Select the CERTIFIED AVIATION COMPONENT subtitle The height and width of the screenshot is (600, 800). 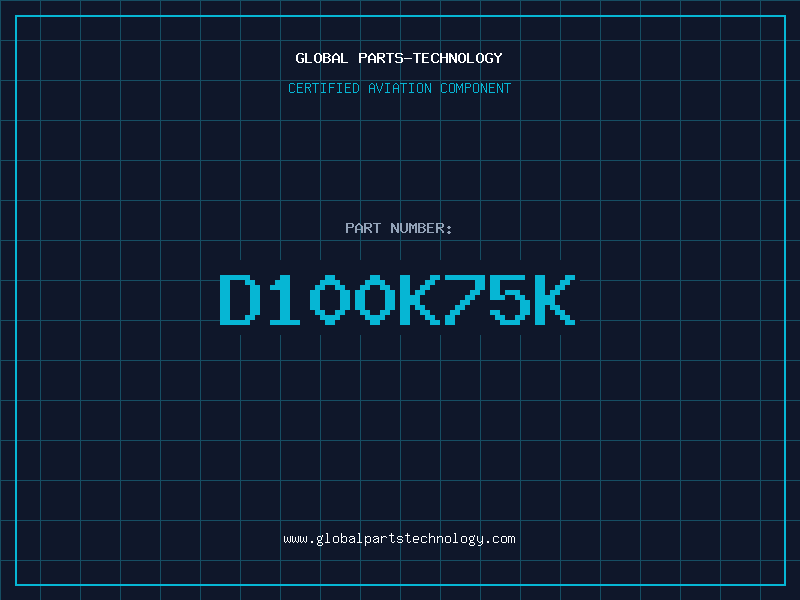click(x=399, y=88)
